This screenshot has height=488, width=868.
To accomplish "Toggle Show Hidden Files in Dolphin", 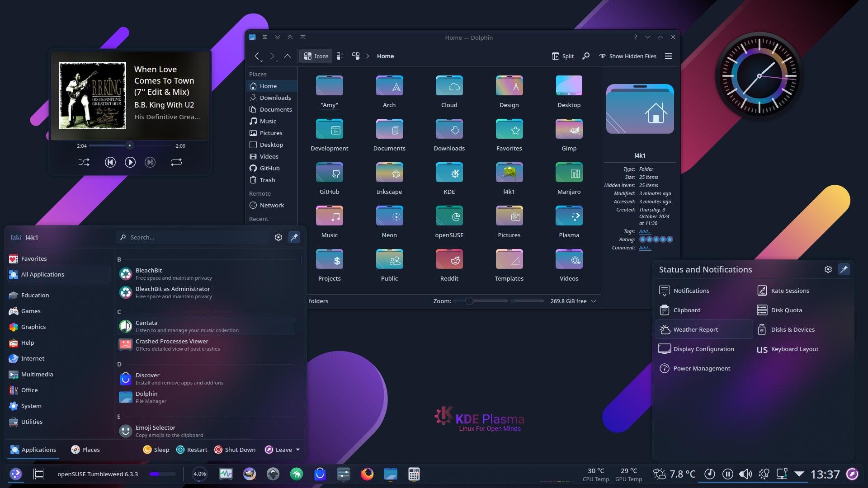I will coord(627,56).
